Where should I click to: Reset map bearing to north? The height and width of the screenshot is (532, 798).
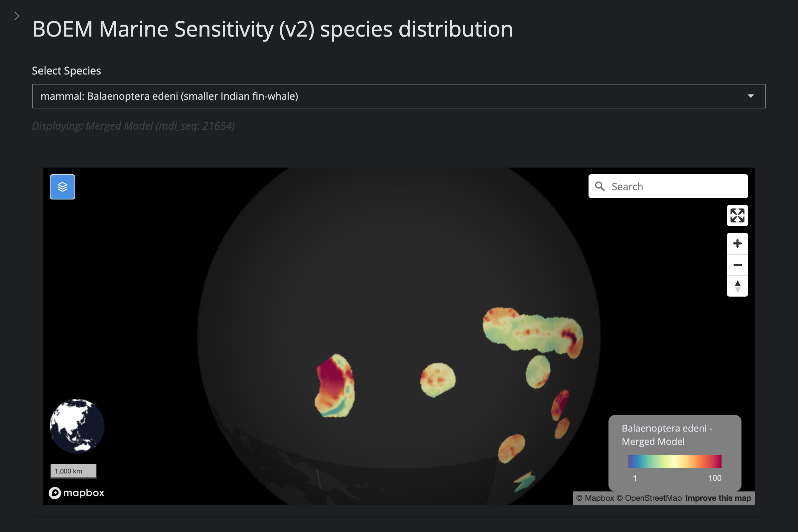[737, 286]
